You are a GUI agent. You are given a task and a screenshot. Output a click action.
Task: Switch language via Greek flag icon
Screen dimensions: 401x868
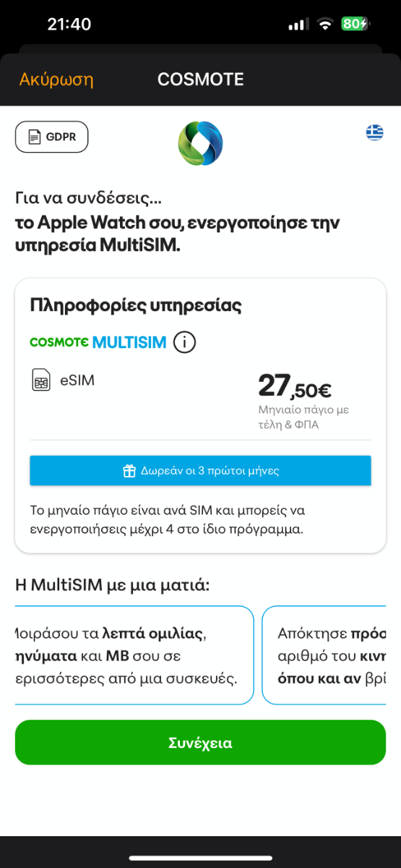point(374,132)
